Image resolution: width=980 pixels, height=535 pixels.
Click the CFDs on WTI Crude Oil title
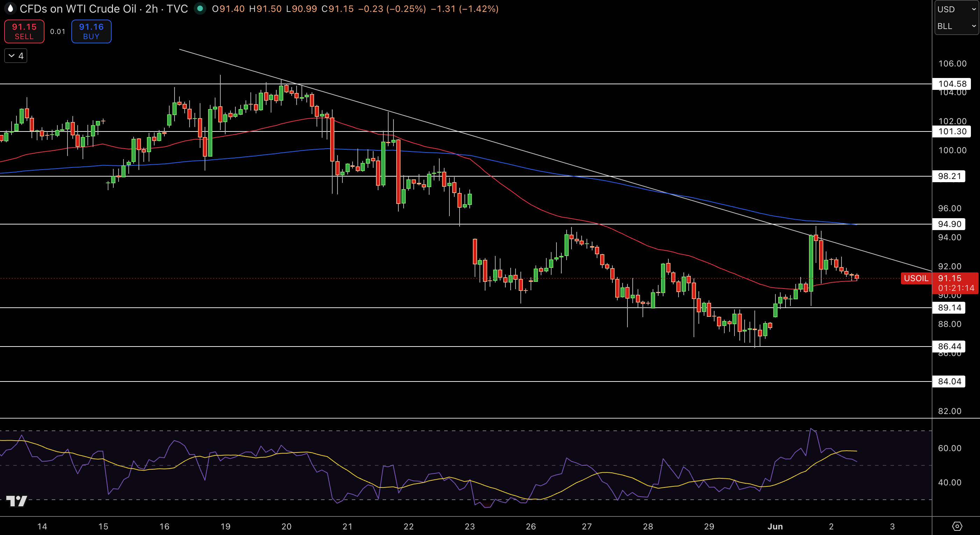click(78, 9)
